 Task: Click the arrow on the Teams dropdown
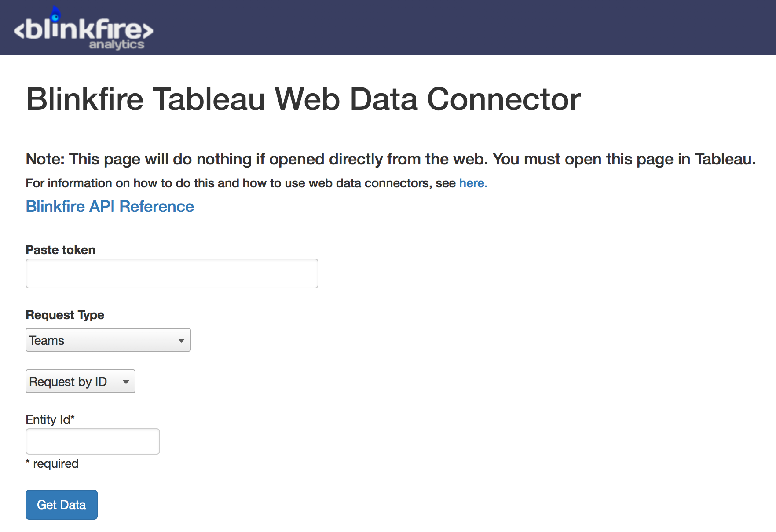click(x=181, y=340)
